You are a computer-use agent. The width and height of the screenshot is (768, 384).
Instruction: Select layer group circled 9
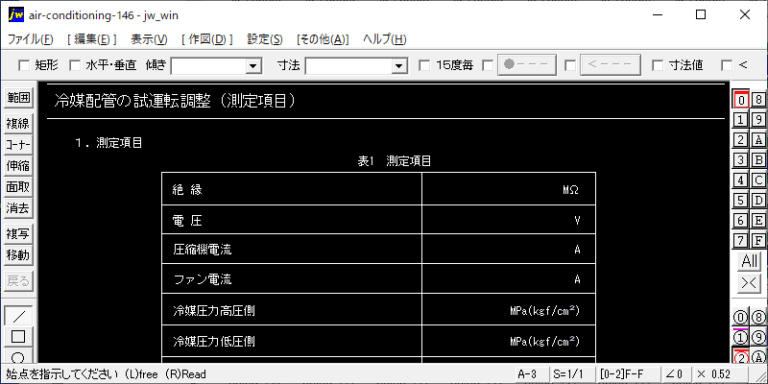759,337
